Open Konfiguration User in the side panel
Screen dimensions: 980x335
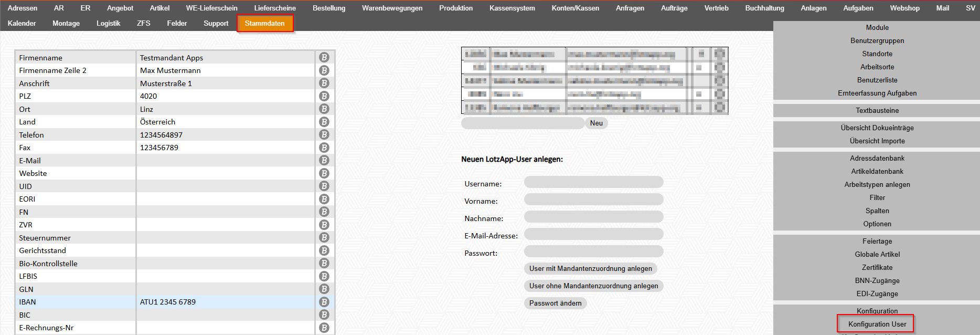tap(877, 324)
